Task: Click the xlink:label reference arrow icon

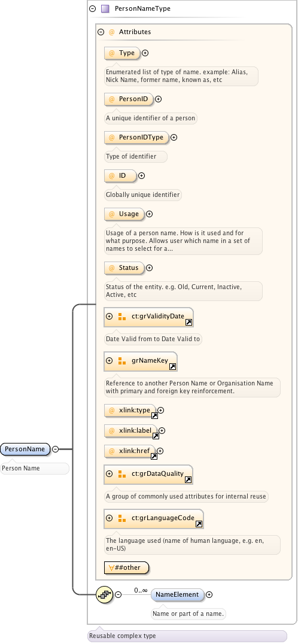Action: 156,436
